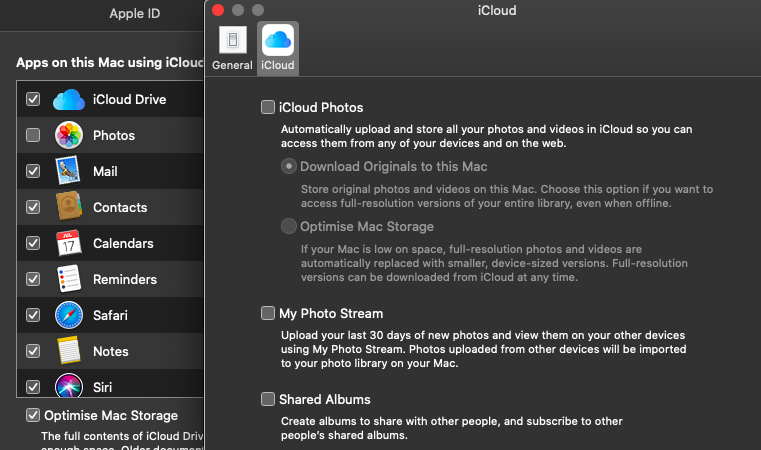Click the Safari compass icon
The width and height of the screenshot is (761, 450).
coord(68,315)
